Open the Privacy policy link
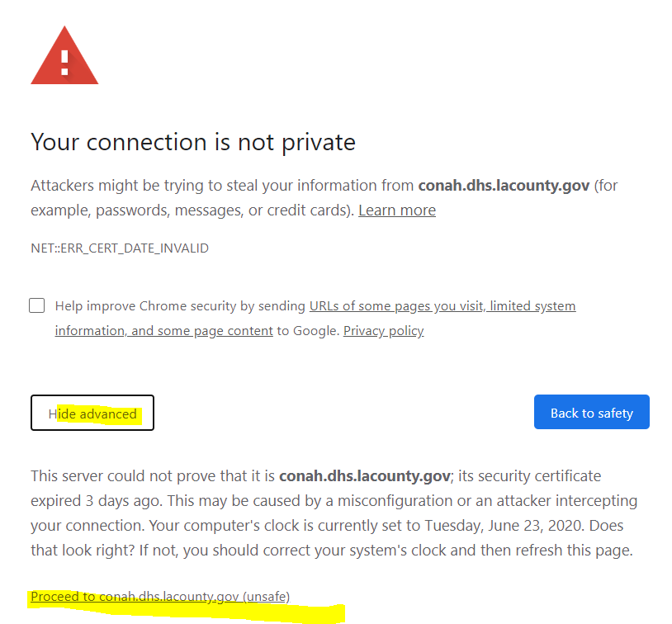Image resolution: width=672 pixels, height=624 pixels. click(x=383, y=331)
